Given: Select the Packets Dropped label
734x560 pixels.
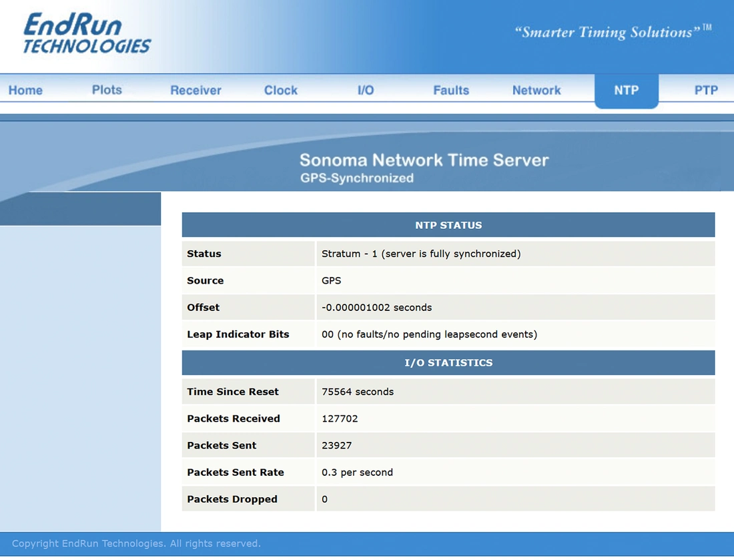Looking at the screenshot, I should point(232,499).
